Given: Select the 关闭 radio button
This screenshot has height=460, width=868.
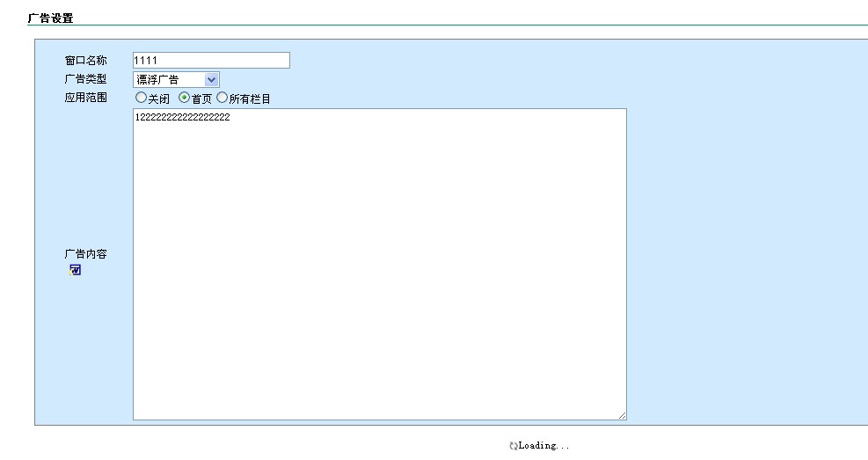Looking at the screenshot, I should (x=141, y=98).
